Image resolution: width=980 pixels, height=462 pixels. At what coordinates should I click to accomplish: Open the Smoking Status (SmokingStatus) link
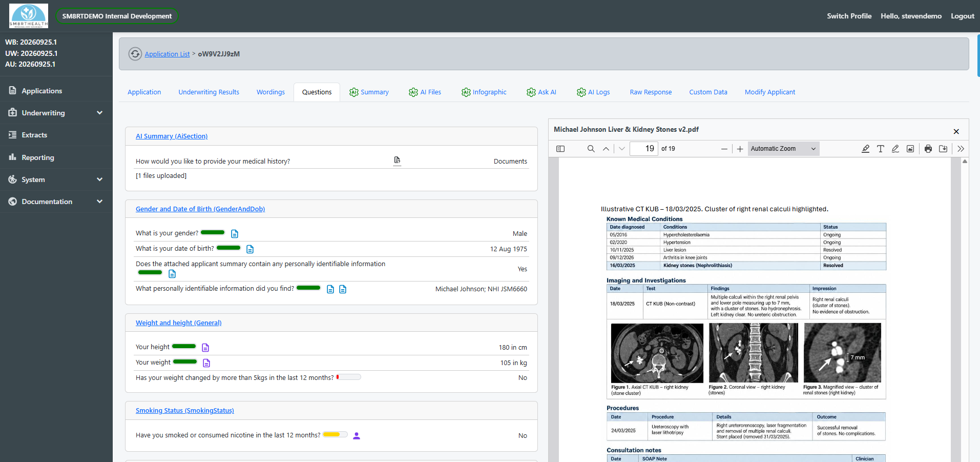click(184, 411)
